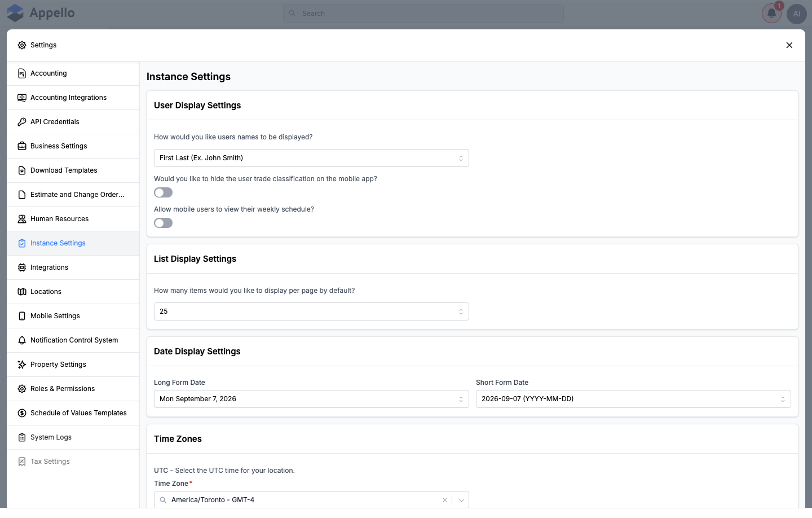Open Estimate and Change Order settings

pyautogui.click(x=73, y=195)
